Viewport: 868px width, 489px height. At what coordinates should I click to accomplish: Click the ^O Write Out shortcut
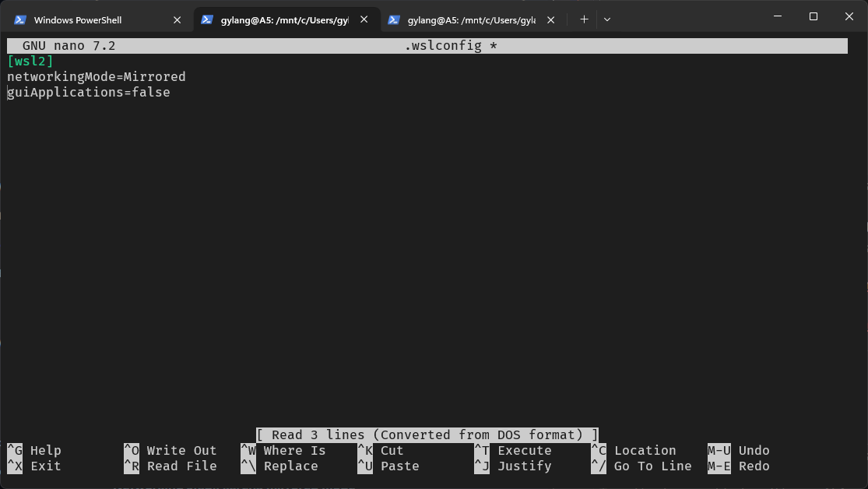coord(170,450)
